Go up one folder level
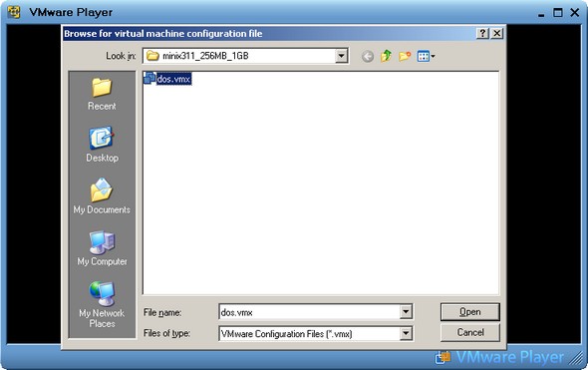 point(386,56)
